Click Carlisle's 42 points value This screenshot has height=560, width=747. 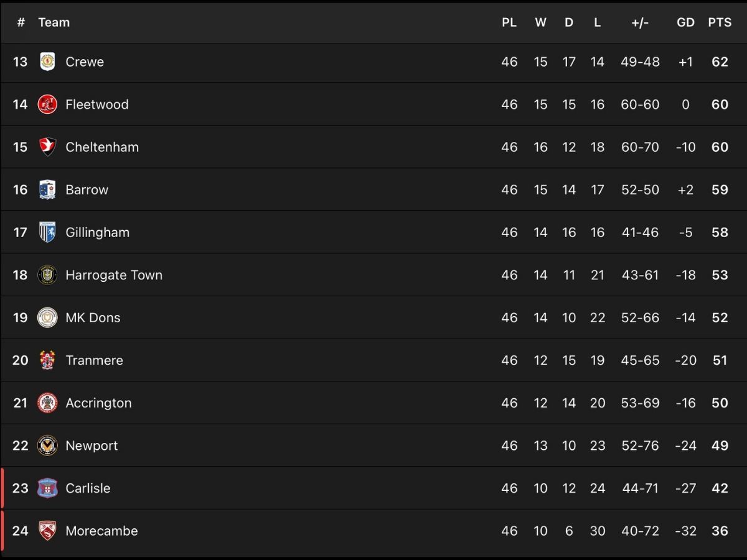[720, 488]
